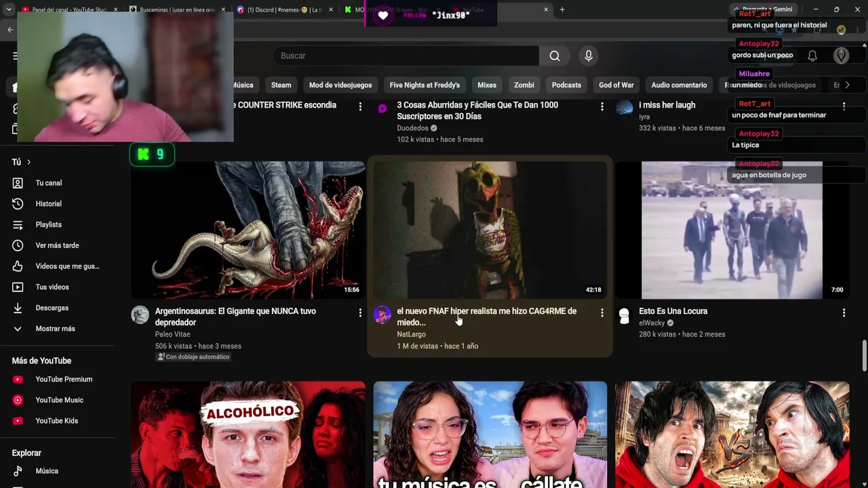This screenshot has width=868, height=488.
Task: Close the Buscaminas browser tab
Action: tap(223, 9)
